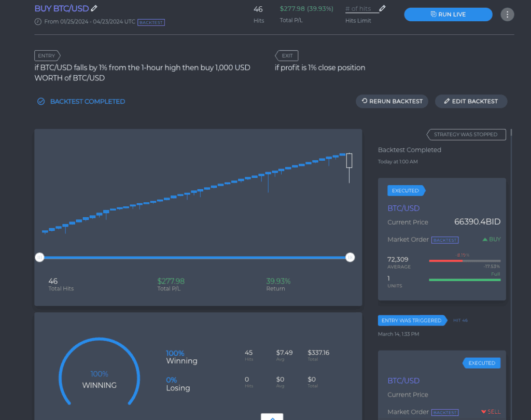Edit strategy name pencil icon beside BUY BTC/USD
This screenshot has width=531, height=420.
pyautogui.click(x=94, y=8)
